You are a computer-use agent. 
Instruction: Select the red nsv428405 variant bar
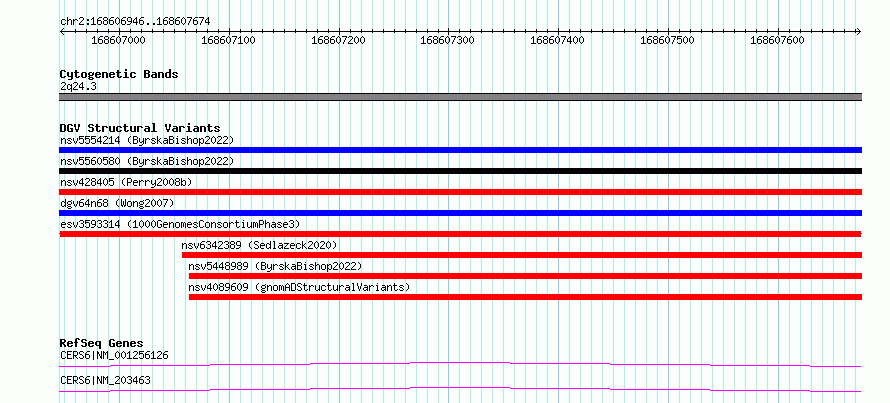pyautogui.click(x=460, y=192)
